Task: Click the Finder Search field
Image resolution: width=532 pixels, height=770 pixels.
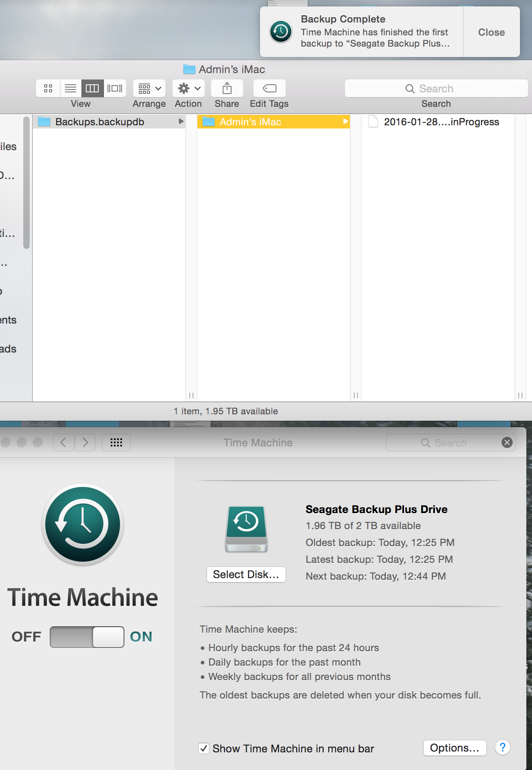Action: pos(436,88)
